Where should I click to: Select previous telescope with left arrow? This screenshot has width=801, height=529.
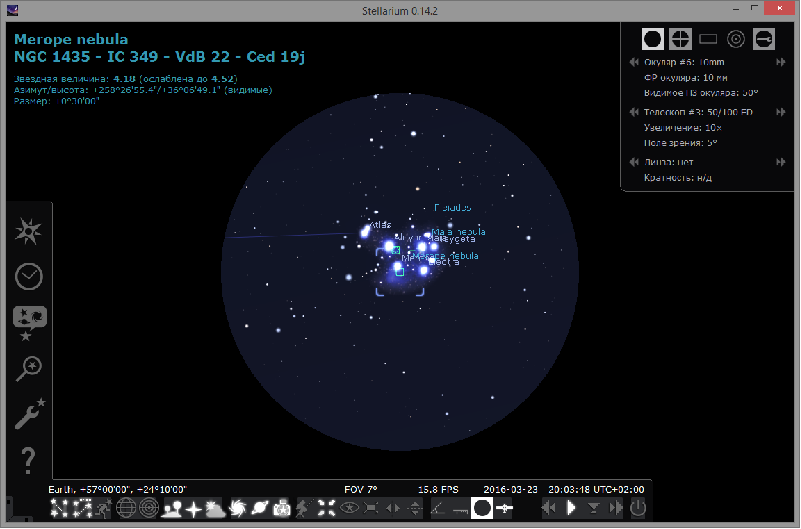(x=633, y=112)
